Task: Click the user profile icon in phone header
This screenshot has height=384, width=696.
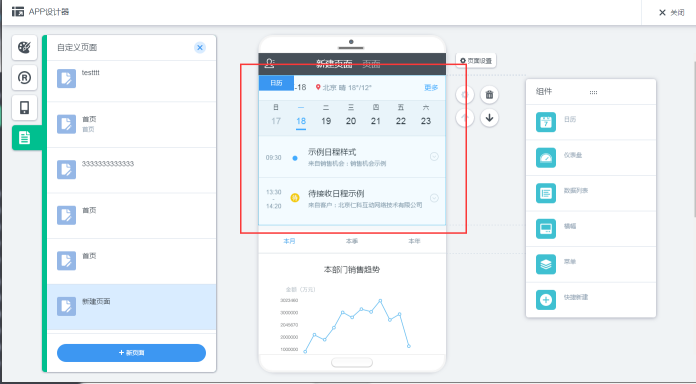Action: [x=269, y=63]
